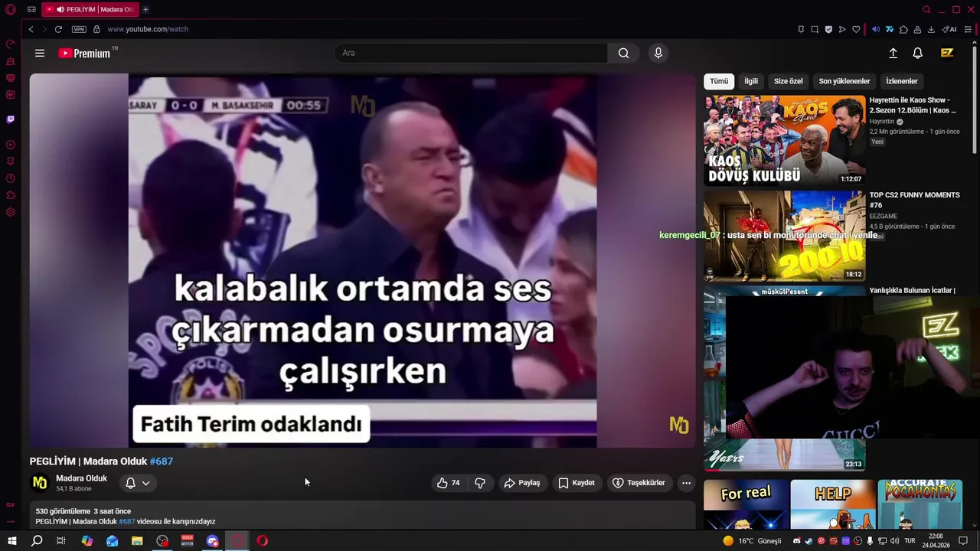Screen dimensions: 980x551
Task: Open the CS2 200 IQ video thumbnail
Action: point(785,236)
